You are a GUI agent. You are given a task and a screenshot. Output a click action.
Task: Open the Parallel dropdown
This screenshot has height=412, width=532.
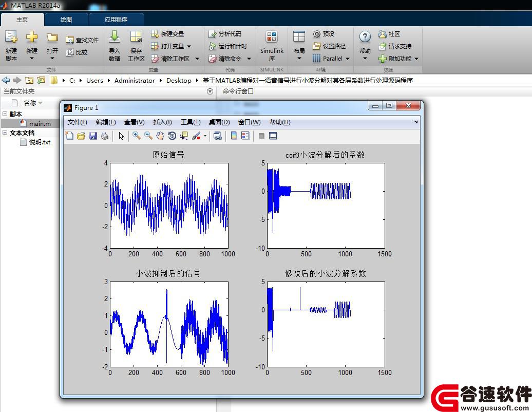[348, 59]
